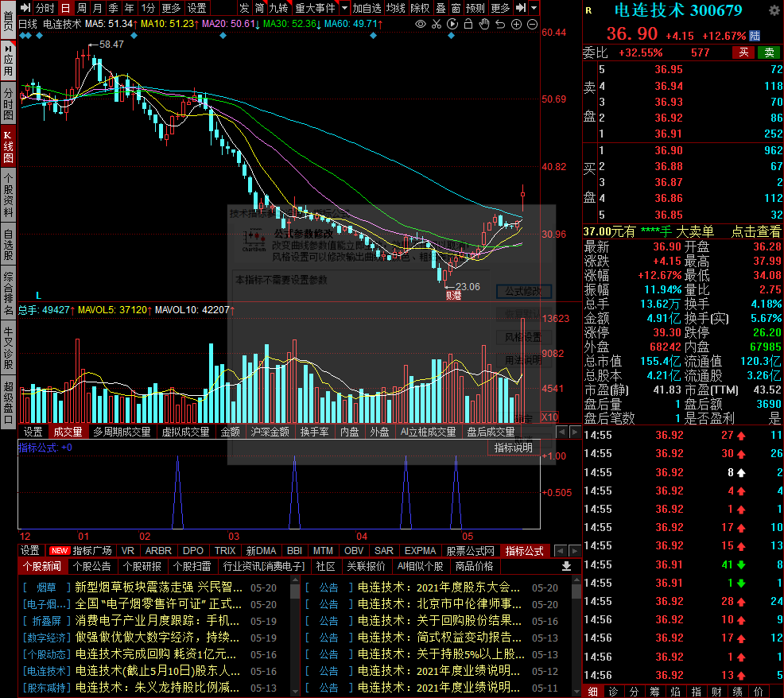Open 自选股 in left sidebar
This screenshot has width=784, height=698.
click(8, 245)
